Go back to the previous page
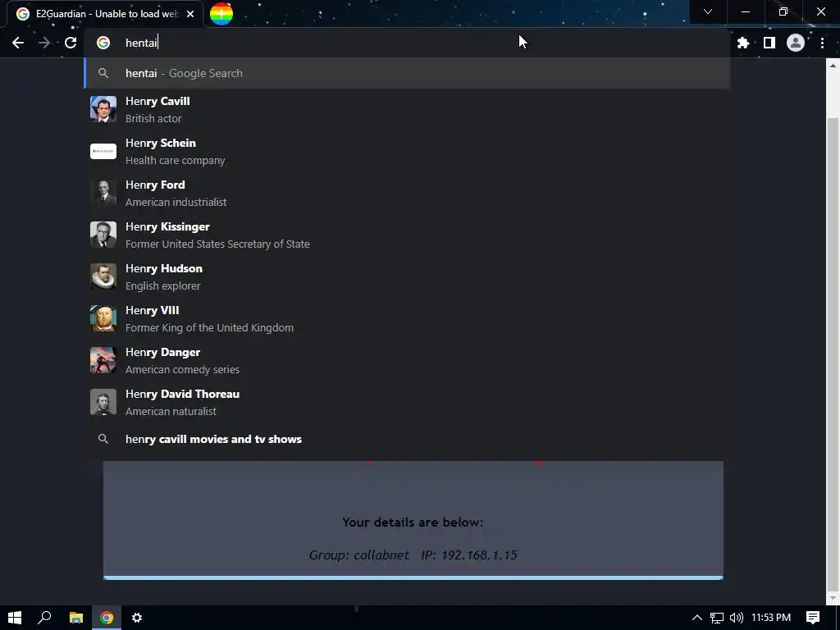Screen dimensions: 840x630 coord(18,43)
